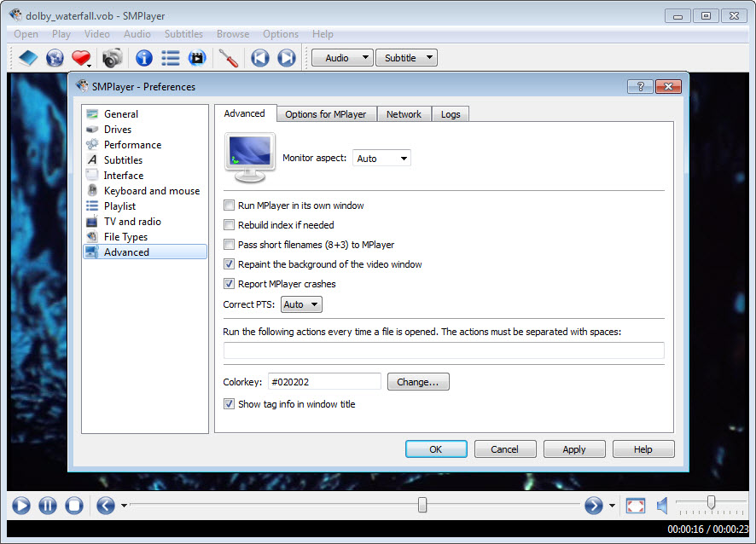Go to previous track in toolbar
756x544 pixels.
point(260,58)
